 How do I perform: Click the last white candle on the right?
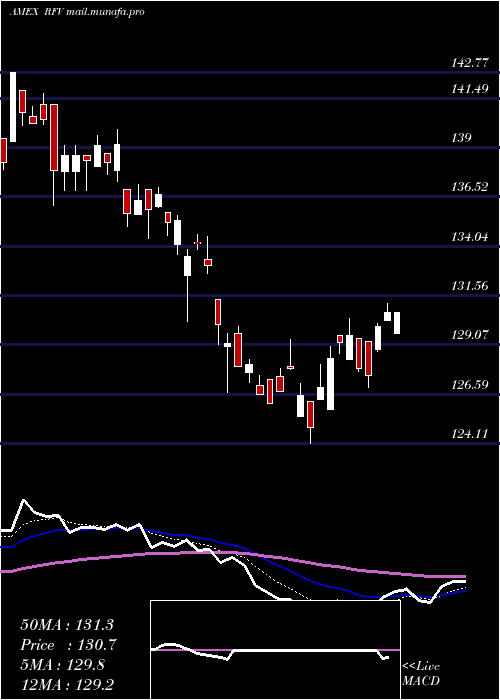(x=396, y=323)
